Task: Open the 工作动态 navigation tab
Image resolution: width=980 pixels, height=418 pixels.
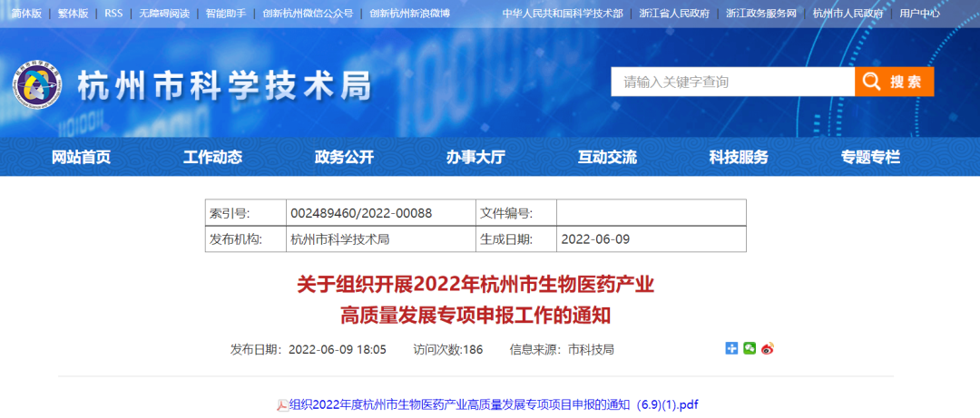Action: coord(212,157)
